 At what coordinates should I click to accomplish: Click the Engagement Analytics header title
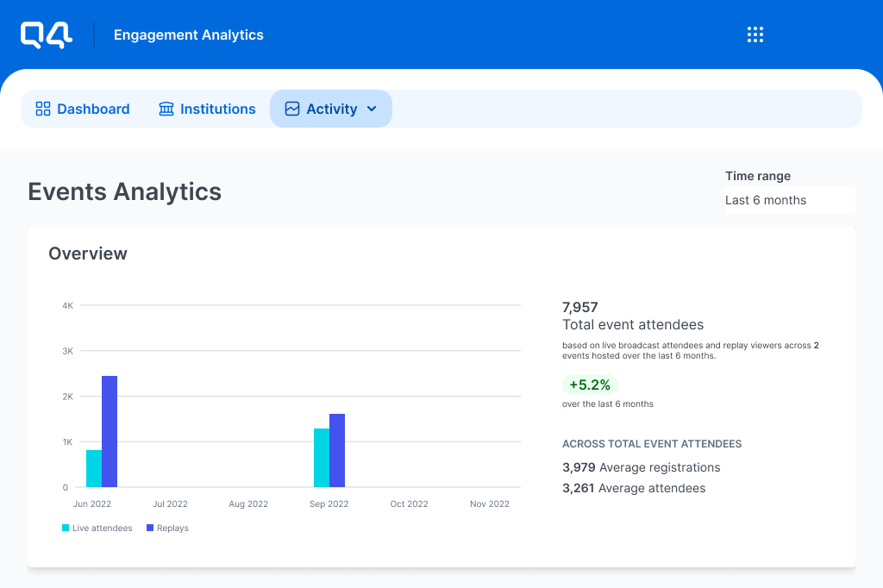(x=189, y=35)
